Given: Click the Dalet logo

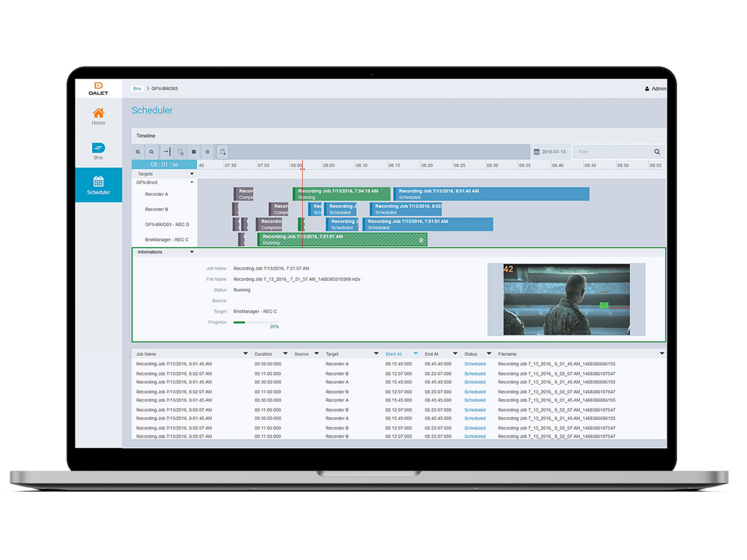Looking at the screenshot, I should 98,88.
